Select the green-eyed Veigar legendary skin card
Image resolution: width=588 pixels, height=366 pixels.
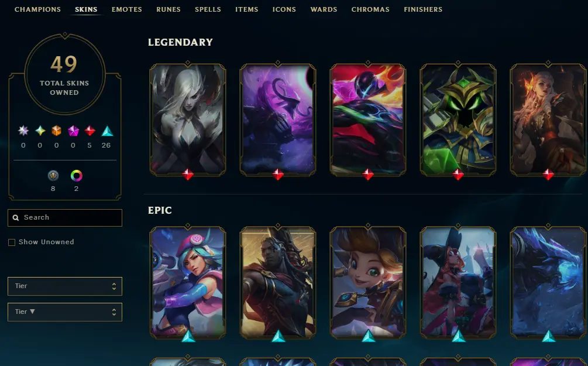click(x=458, y=119)
